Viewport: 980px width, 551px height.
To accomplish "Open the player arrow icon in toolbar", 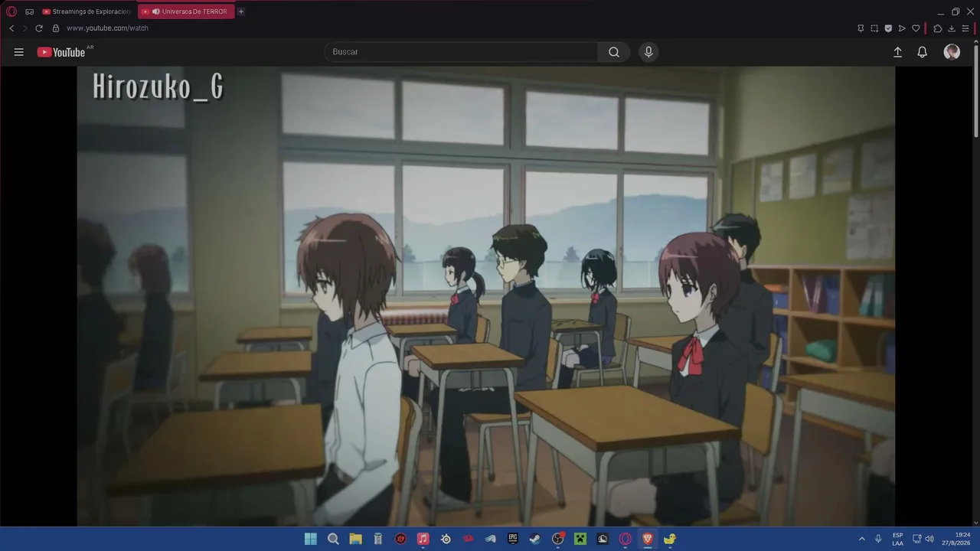I will pyautogui.click(x=902, y=28).
